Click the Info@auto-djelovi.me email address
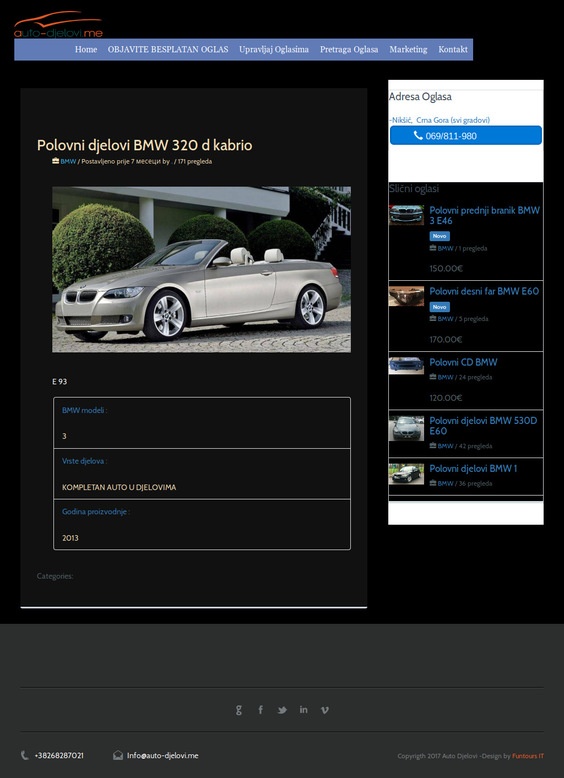Image resolution: width=564 pixels, height=778 pixels. pyautogui.click(x=162, y=756)
